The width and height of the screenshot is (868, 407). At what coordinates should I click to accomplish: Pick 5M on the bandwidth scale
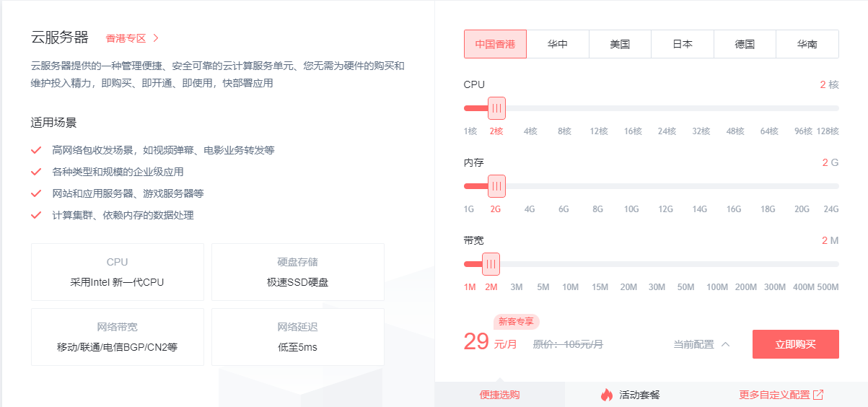(543, 287)
